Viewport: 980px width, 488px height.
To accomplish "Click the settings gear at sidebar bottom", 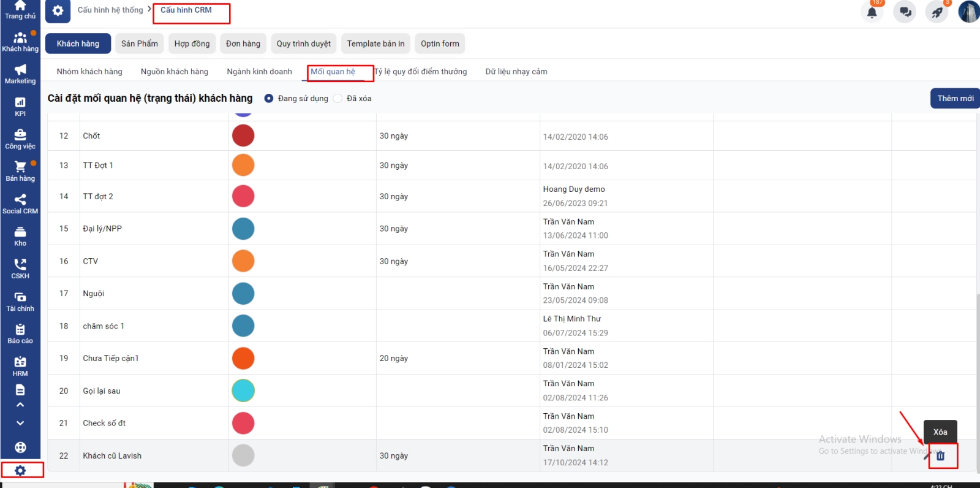I will [x=20, y=470].
